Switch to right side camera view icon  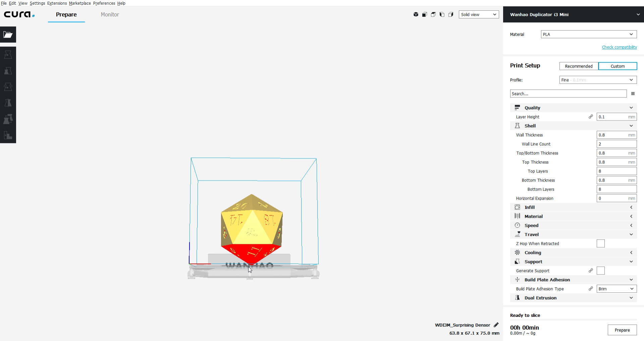(x=451, y=14)
